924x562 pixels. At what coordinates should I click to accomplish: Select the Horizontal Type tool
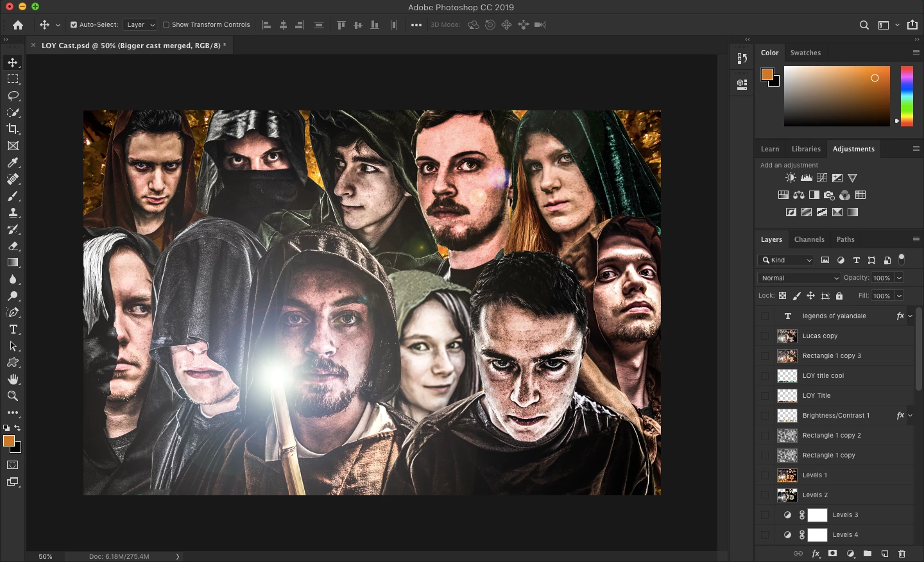(13, 329)
